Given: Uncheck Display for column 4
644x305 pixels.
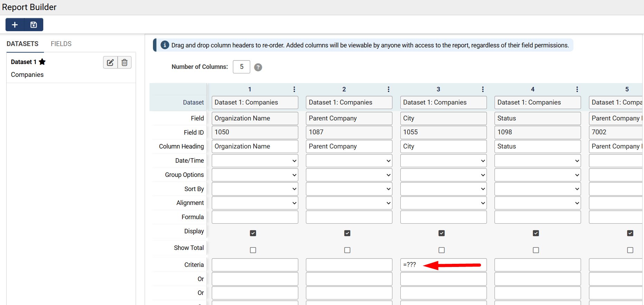Looking at the screenshot, I should (x=536, y=233).
